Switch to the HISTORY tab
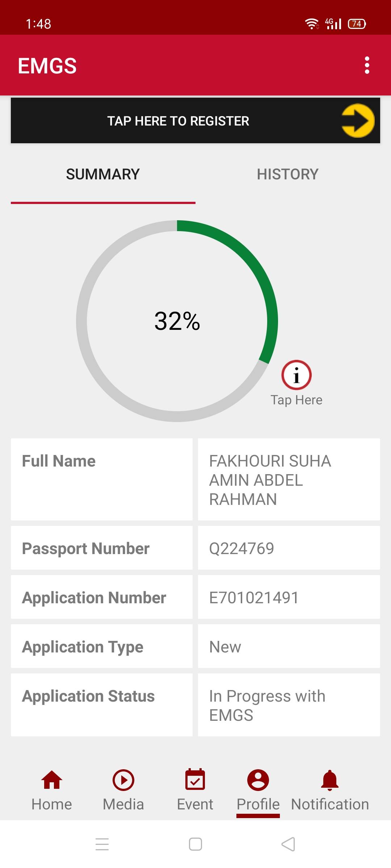 coord(287,174)
